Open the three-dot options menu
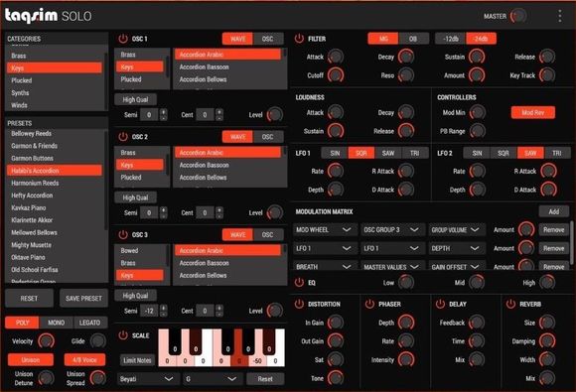Image resolution: width=576 pixels, height=392 pixels. (559, 16)
